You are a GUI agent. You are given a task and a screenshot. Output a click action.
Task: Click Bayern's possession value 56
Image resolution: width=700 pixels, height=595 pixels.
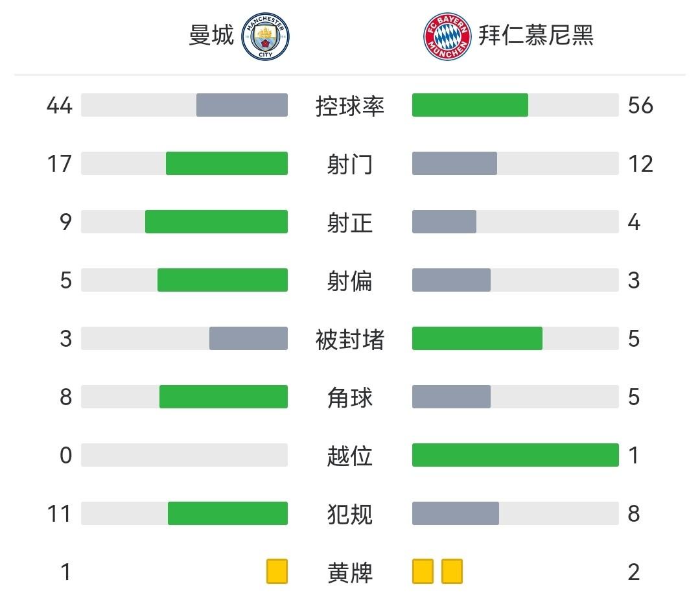pos(640,105)
